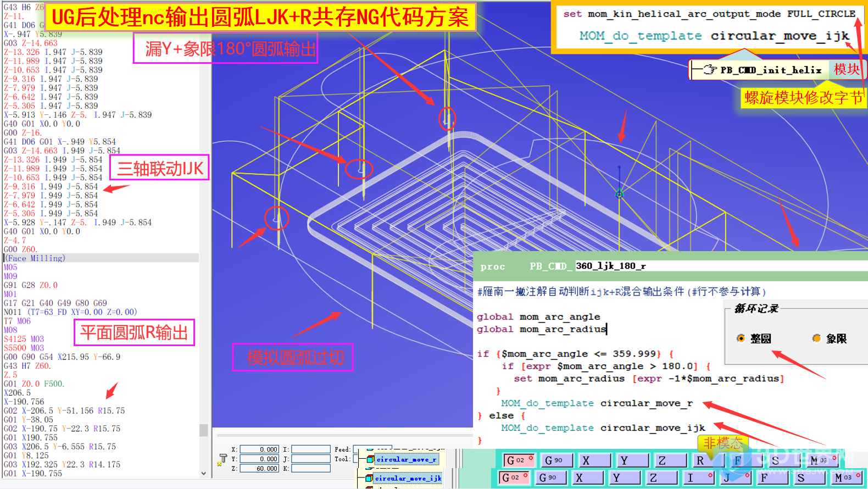Click Y word in the R block row
Viewport: 868px width, 489px height.
(632, 460)
